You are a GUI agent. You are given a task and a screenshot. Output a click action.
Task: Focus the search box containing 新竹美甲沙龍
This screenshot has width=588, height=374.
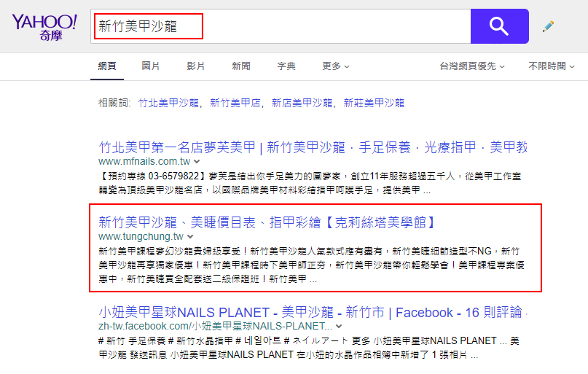coord(281,26)
